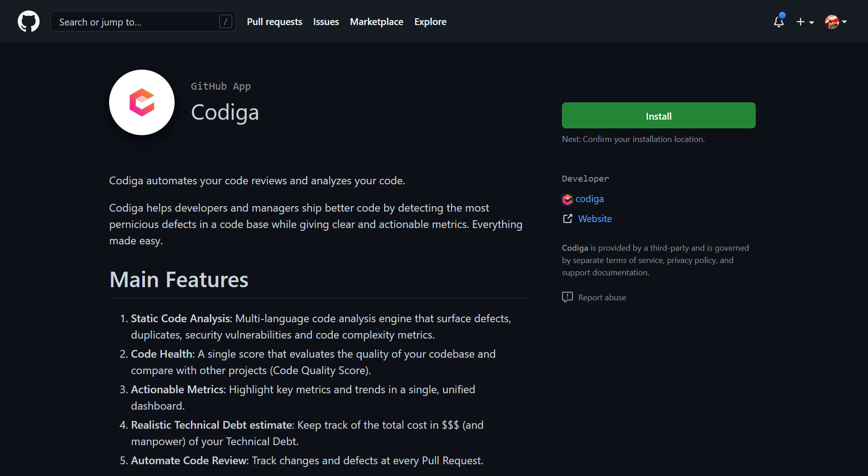Open the profile avatar dropdown
The height and width of the screenshot is (476, 868).
[x=833, y=21]
